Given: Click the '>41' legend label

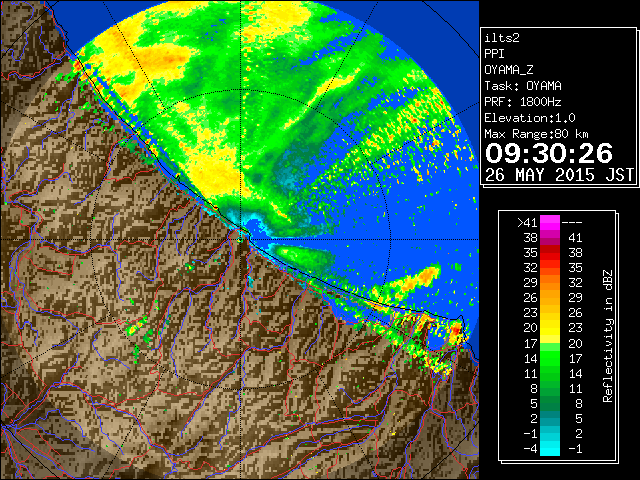Looking at the screenshot, I should click(x=527, y=223).
